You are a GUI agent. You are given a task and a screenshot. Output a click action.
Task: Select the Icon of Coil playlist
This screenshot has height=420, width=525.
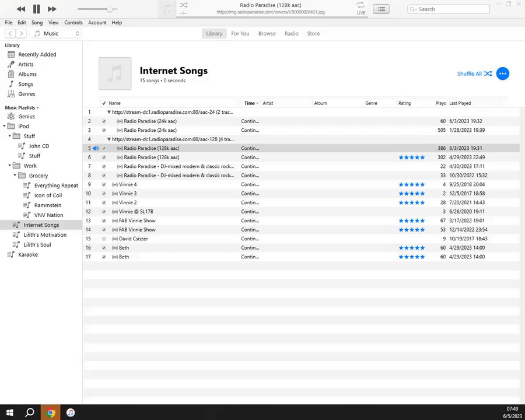pyautogui.click(x=48, y=195)
